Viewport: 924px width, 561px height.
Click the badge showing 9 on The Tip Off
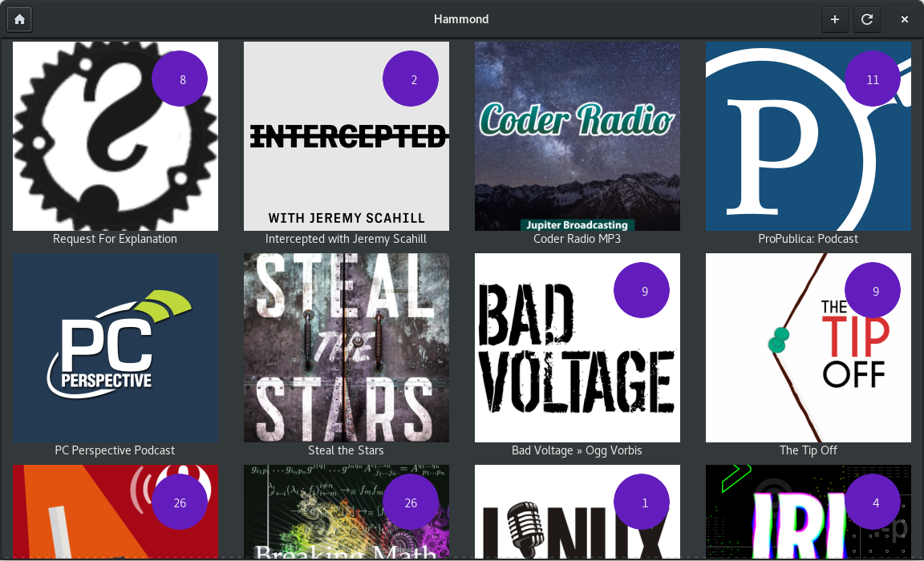873,290
